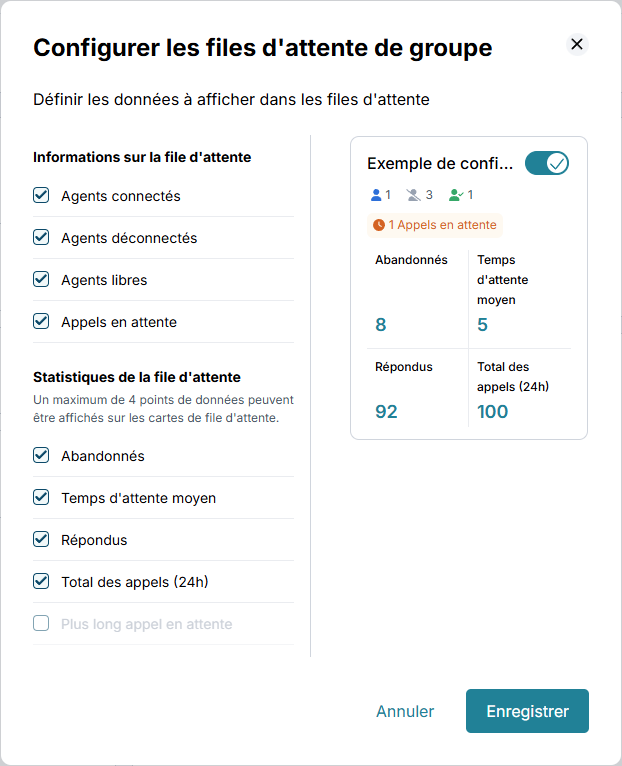Disable the Agents libres checkbox
Image resolution: width=622 pixels, height=766 pixels.
coord(41,280)
